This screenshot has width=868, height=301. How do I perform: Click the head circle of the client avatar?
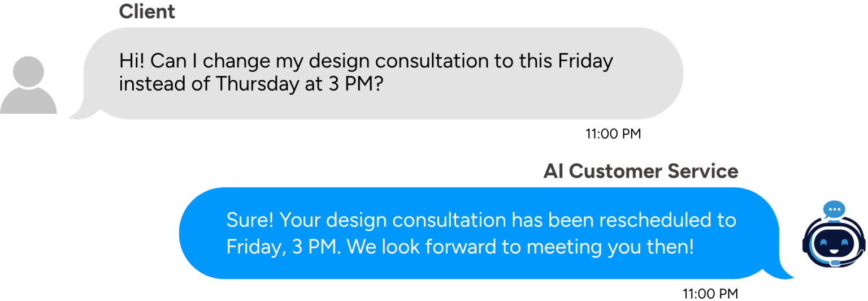point(28,72)
